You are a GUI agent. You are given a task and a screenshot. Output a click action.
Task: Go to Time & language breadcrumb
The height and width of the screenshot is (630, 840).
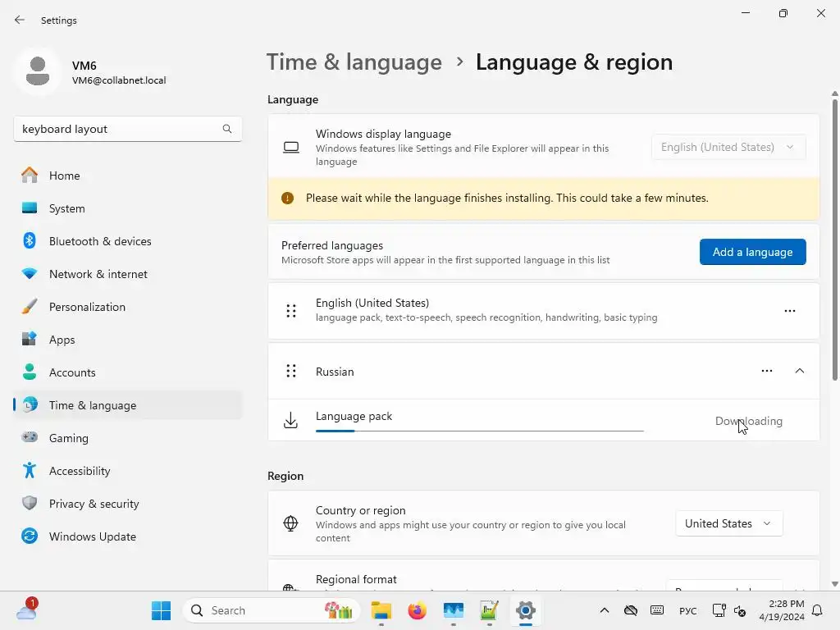pyautogui.click(x=354, y=62)
